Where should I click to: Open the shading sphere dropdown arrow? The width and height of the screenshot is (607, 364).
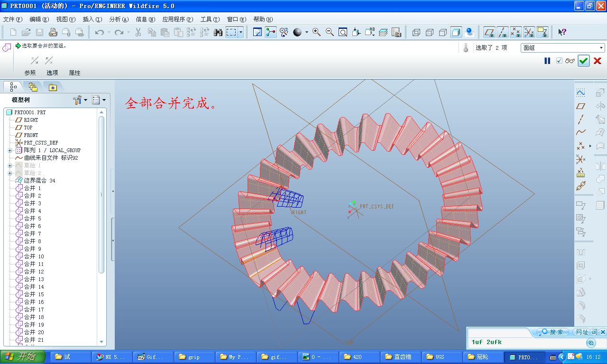306,32
